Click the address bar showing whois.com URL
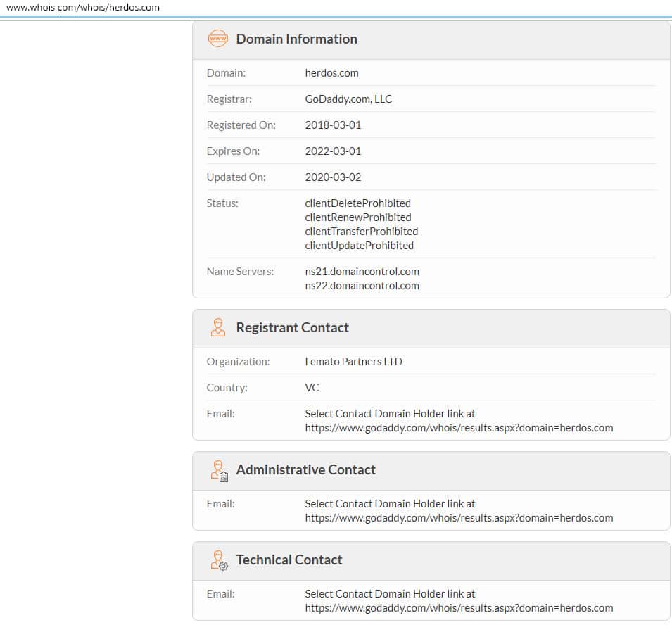Image resolution: width=672 pixels, height=625 pixels. [83, 8]
